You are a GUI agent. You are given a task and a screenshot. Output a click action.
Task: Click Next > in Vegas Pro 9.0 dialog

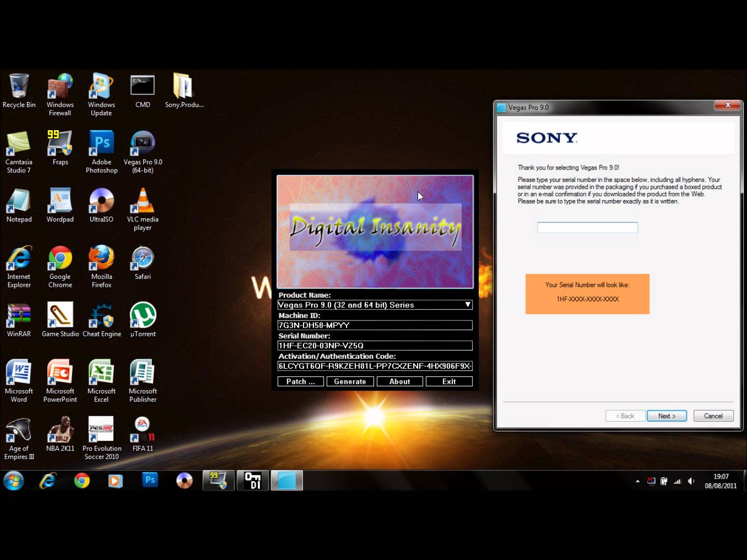pyautogui.click(x=667, y=416)
